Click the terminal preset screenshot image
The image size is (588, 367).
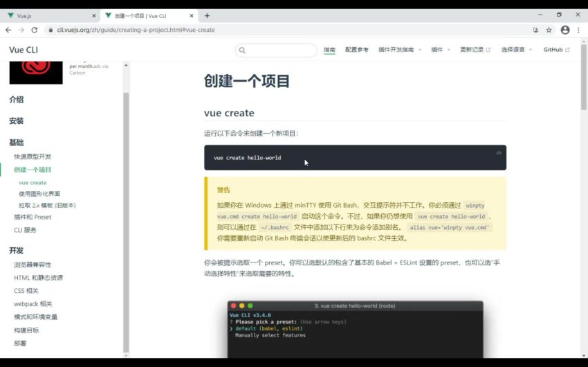(355, 329)
